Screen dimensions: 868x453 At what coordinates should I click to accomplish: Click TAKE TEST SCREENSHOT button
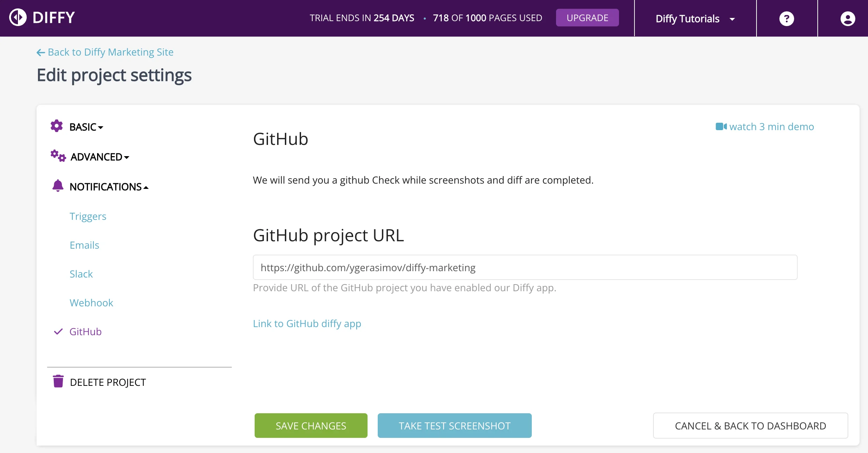point(455,426)
